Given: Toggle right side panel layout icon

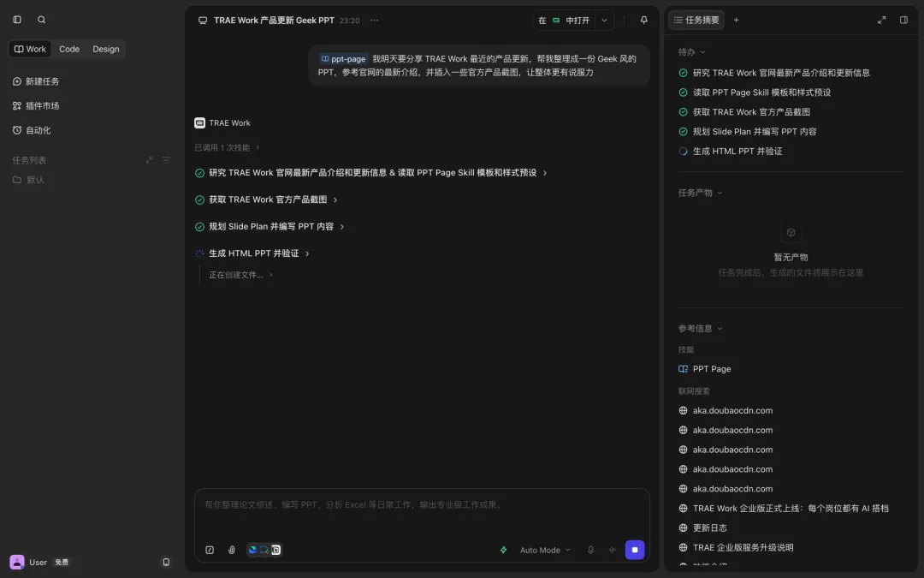Looking at the screenshot, I should tap(903, 20).
